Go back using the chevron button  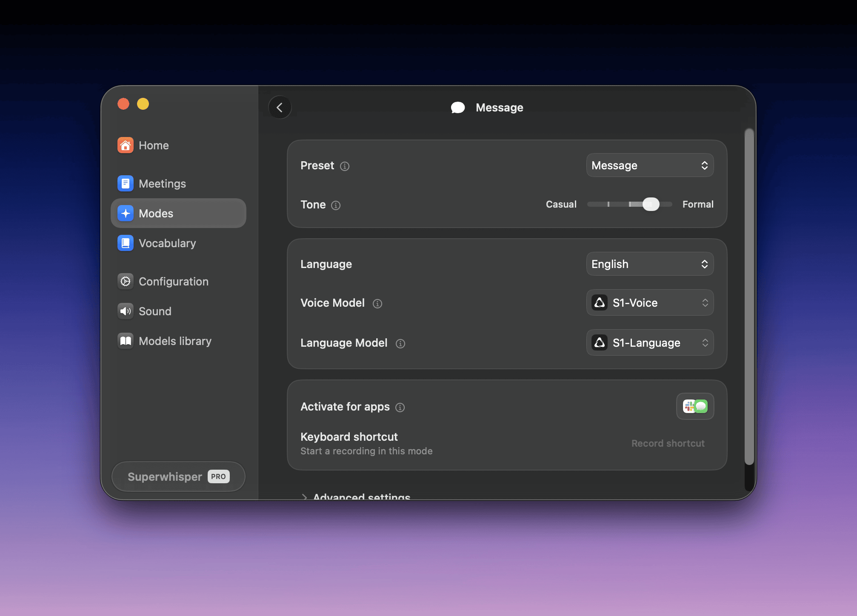pyautogui.click(x=280, y=108)
